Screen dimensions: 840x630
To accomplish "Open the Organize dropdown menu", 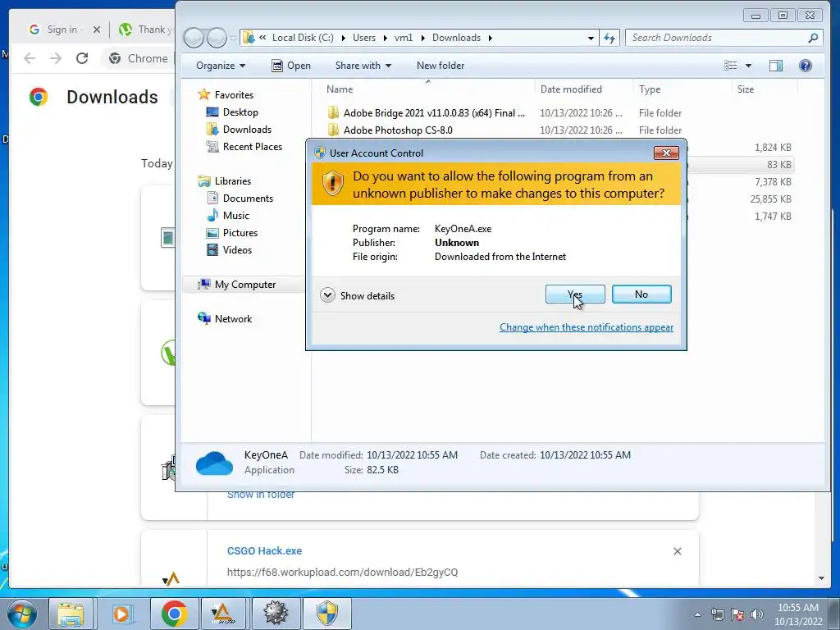I will point(220,66).
